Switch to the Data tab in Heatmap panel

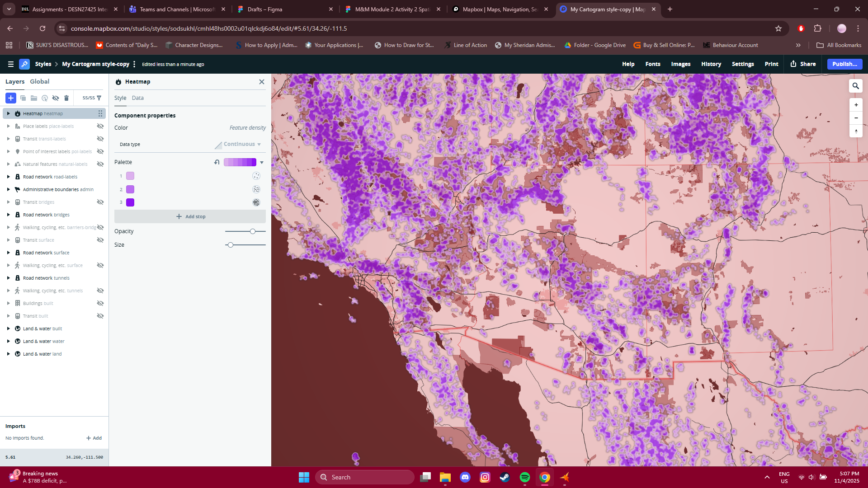point(138,98)
